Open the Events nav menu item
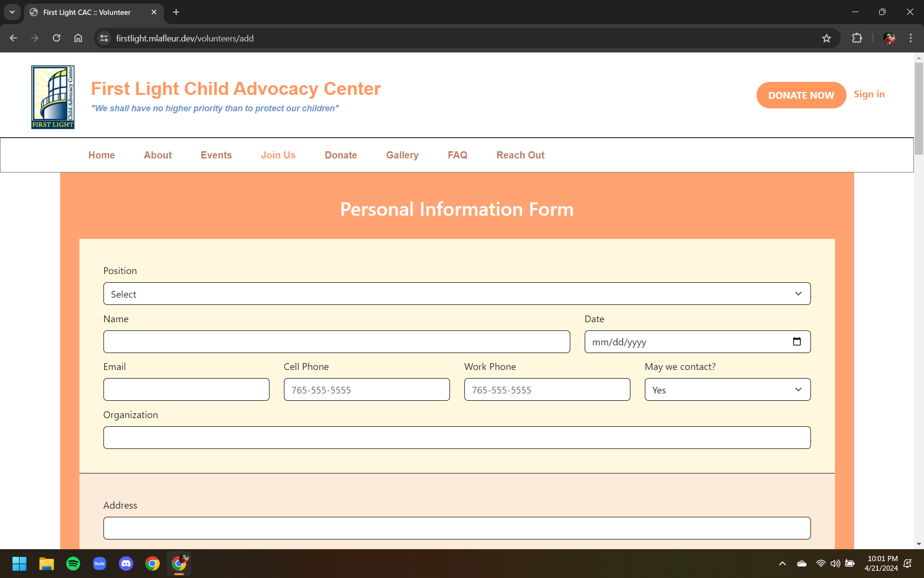Image resolution: width=924 pixels, height=578 pixels. (216, 155)
